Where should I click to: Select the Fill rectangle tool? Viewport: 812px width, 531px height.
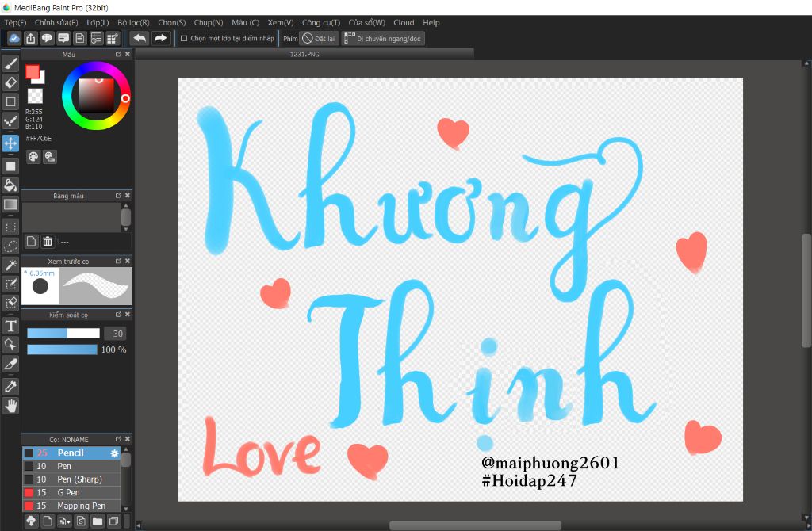[10, 166]
